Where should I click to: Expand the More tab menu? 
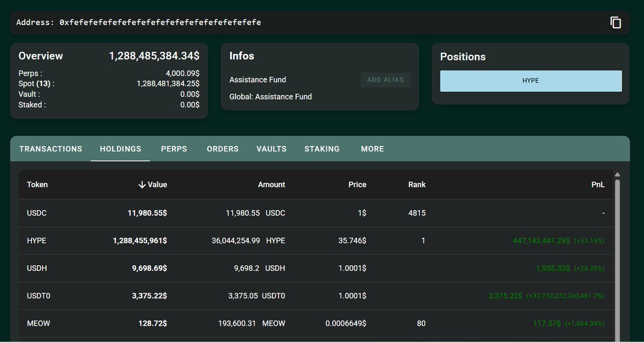pos(372,149)
